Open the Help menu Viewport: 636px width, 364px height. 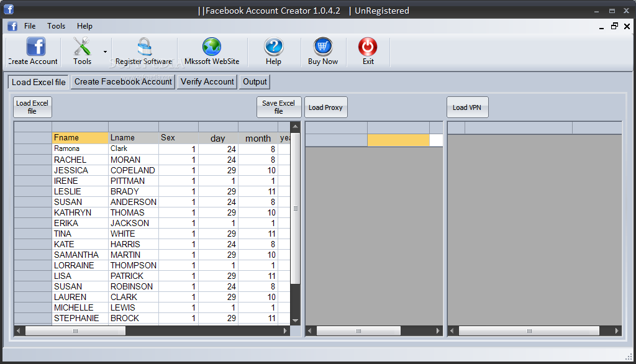coord(84,26)
